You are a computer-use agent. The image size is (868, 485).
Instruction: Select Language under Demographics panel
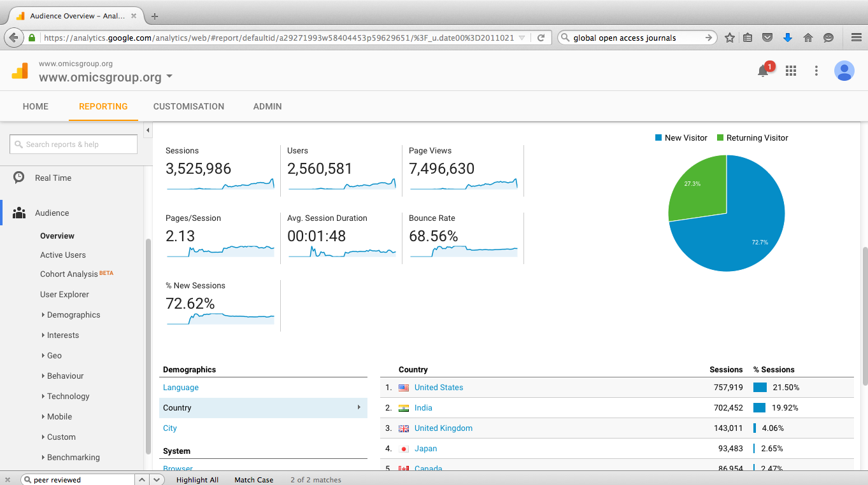[x=180, y=387]
